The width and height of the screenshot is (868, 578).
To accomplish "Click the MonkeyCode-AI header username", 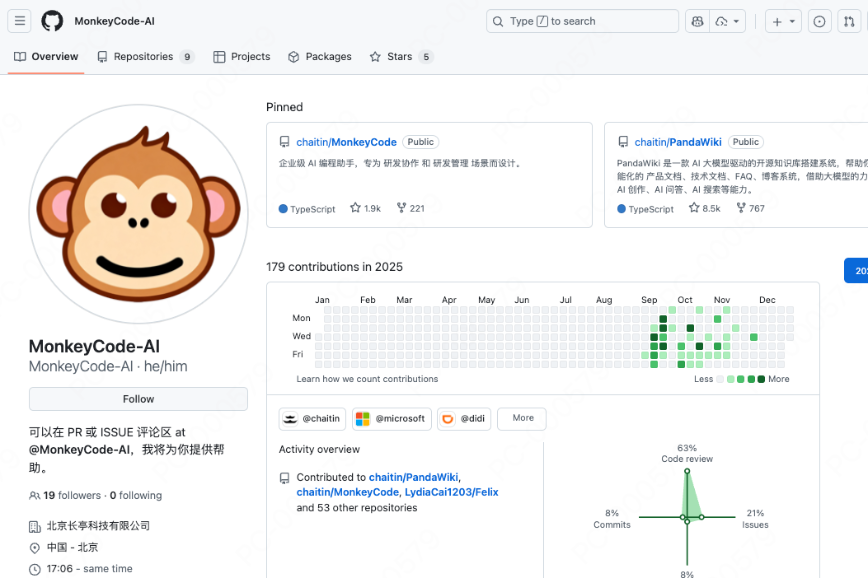I will [115, 21].
